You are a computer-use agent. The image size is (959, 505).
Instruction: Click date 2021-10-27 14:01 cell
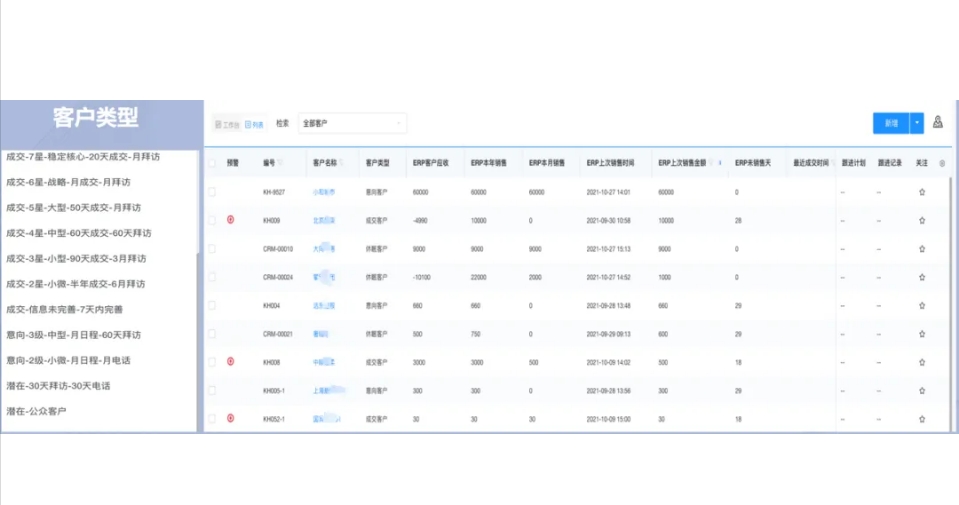609,192
